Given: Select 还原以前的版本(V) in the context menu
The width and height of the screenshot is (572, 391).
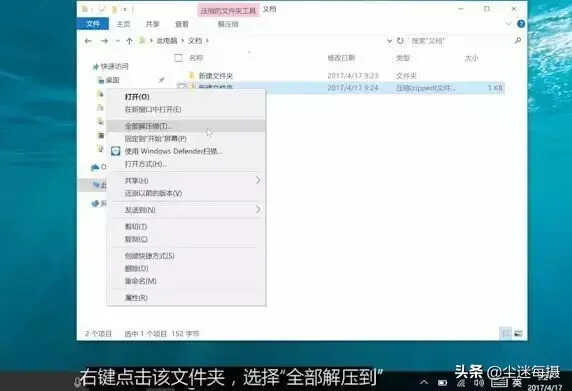Looking at the screenshot, I should [153, 193].
